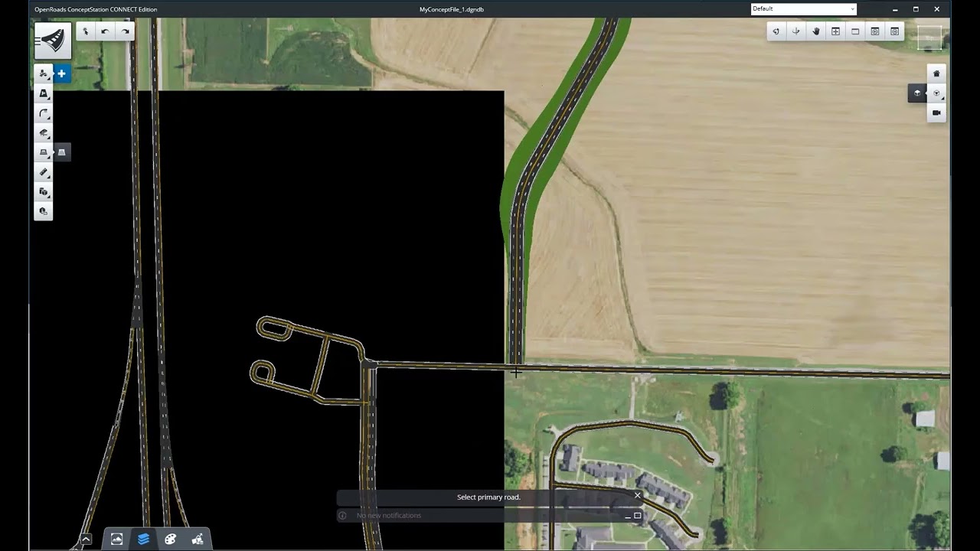Viewport: 980px width, 551px height.
Task: Click the 'Select primary road.' prompt text
Action: click(488, 497)
